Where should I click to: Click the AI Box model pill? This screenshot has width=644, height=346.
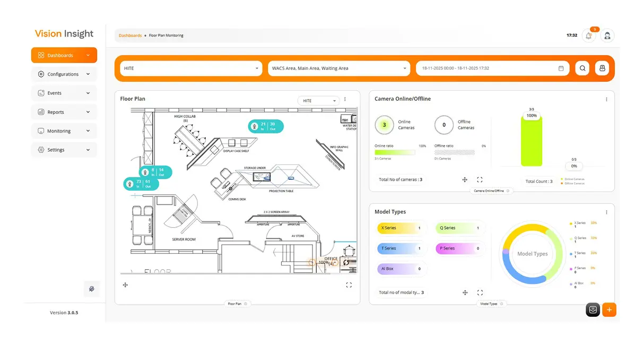pyautogui.click(x=402, y=269)
